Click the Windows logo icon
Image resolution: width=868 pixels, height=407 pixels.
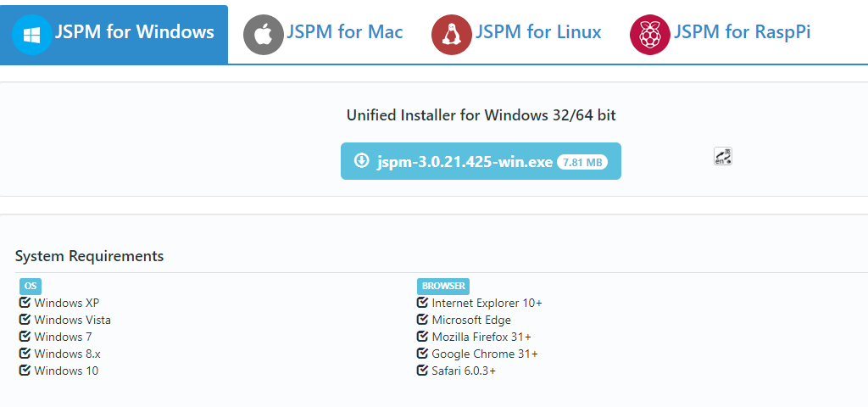pyautogui.click(x=32, y=35)
